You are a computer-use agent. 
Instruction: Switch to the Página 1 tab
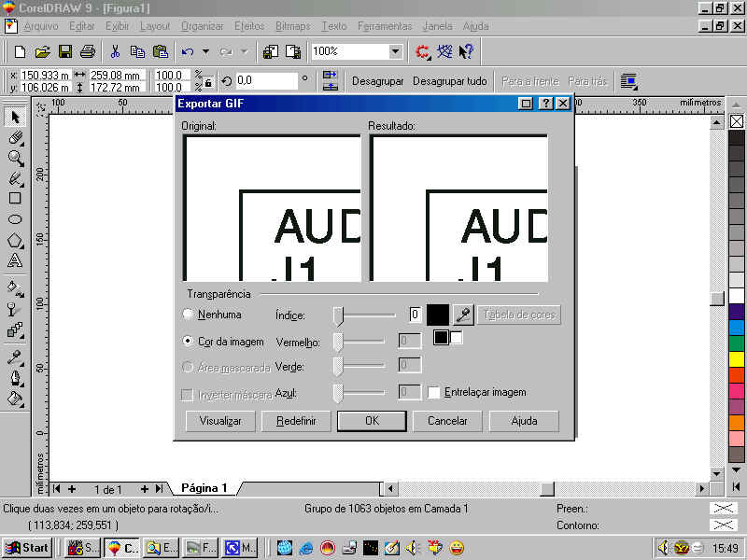click(204, 488)
